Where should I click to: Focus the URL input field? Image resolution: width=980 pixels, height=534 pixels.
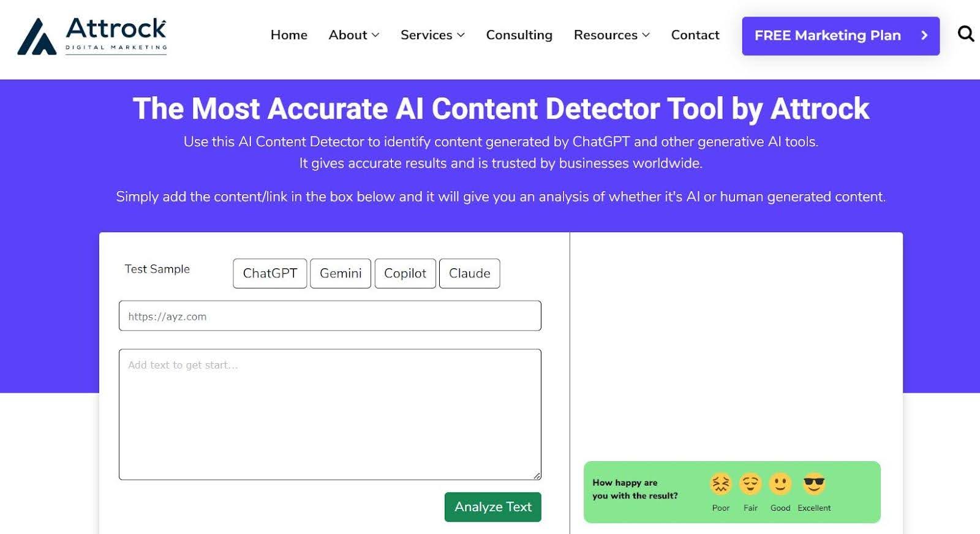point(330,316)
